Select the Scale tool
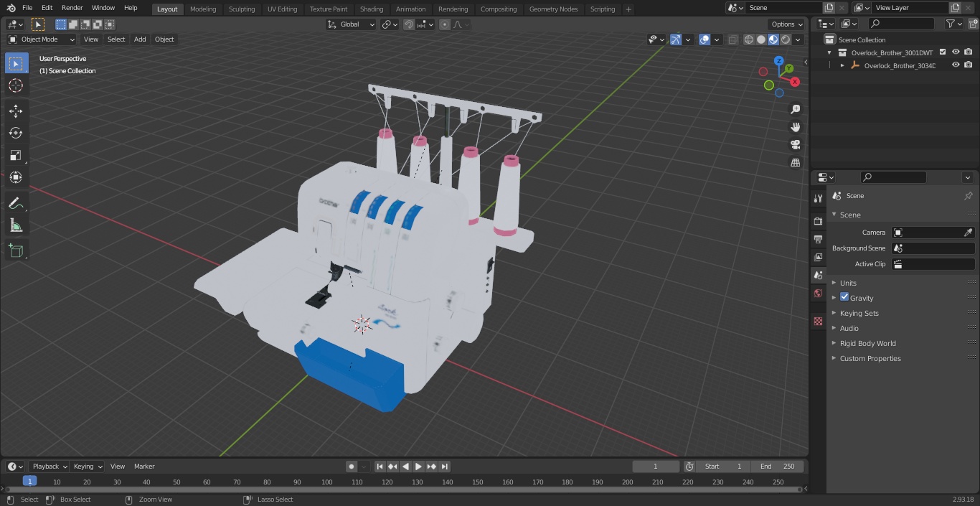Viewport: 980px width, 506px height. (17, 155)
